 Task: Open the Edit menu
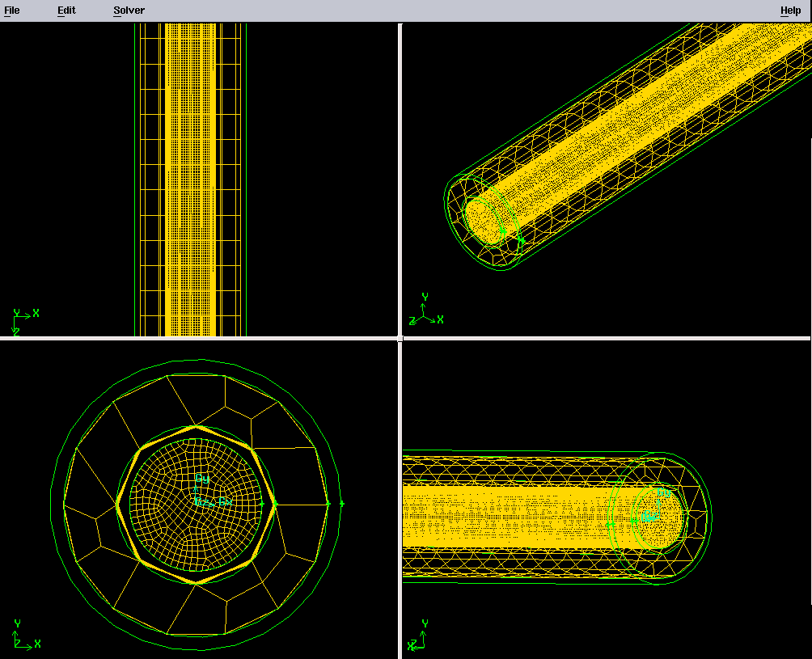pos(66,11)
